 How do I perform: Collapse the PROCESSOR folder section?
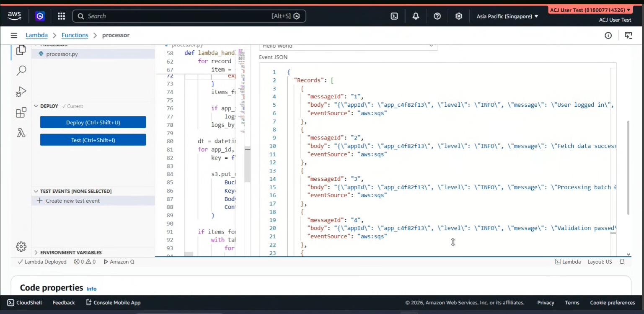[x=36, y=45]
